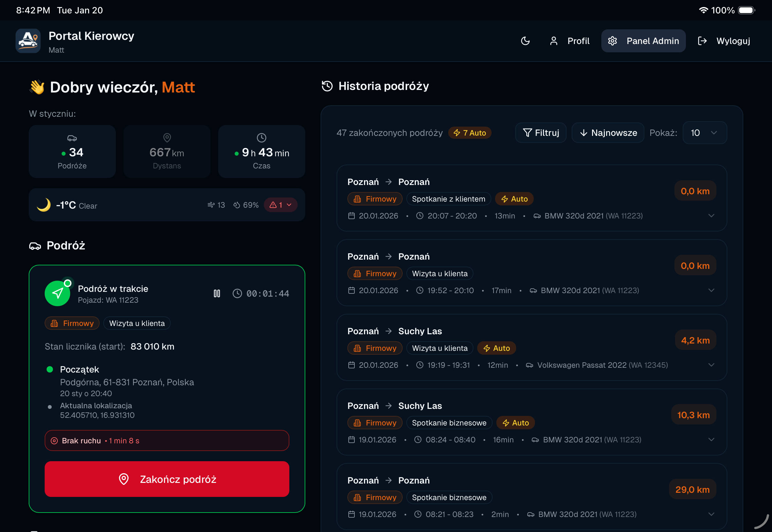Open the Panel Admin section

643,41
